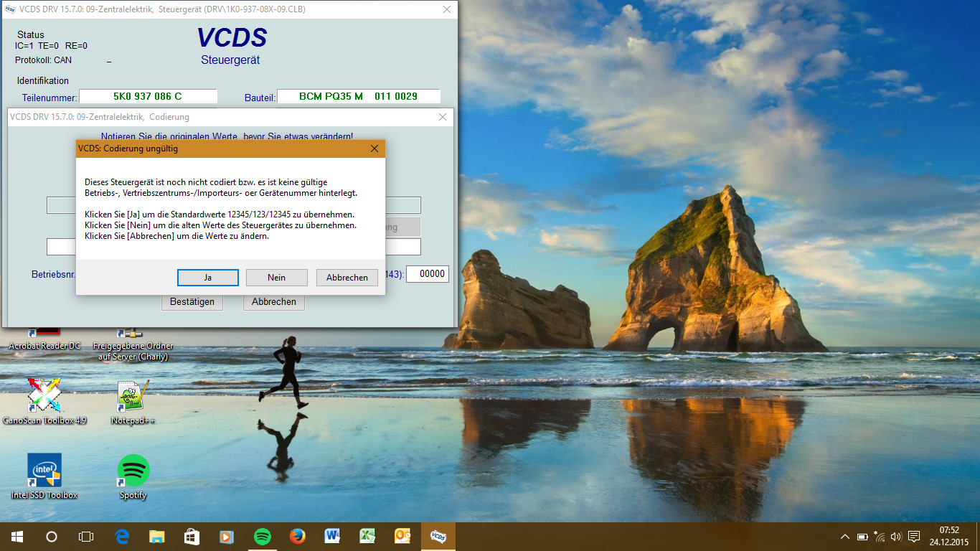Open File Explorer in taskbar
This screenshot has height=551, width=980.
[157, 537]
